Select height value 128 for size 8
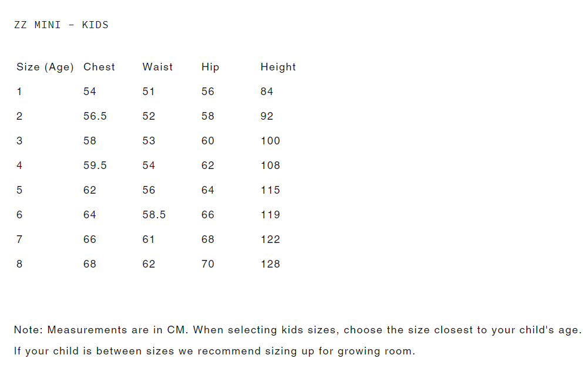 pos(270,264)
